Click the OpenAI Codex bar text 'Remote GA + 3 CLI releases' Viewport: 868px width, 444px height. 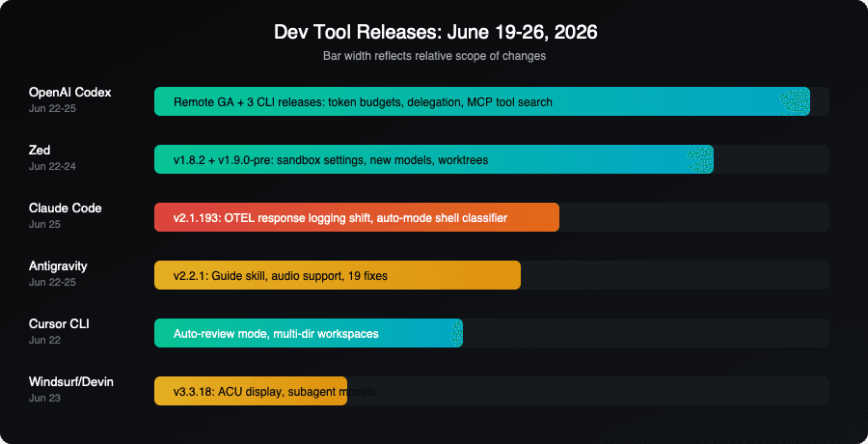248,102
